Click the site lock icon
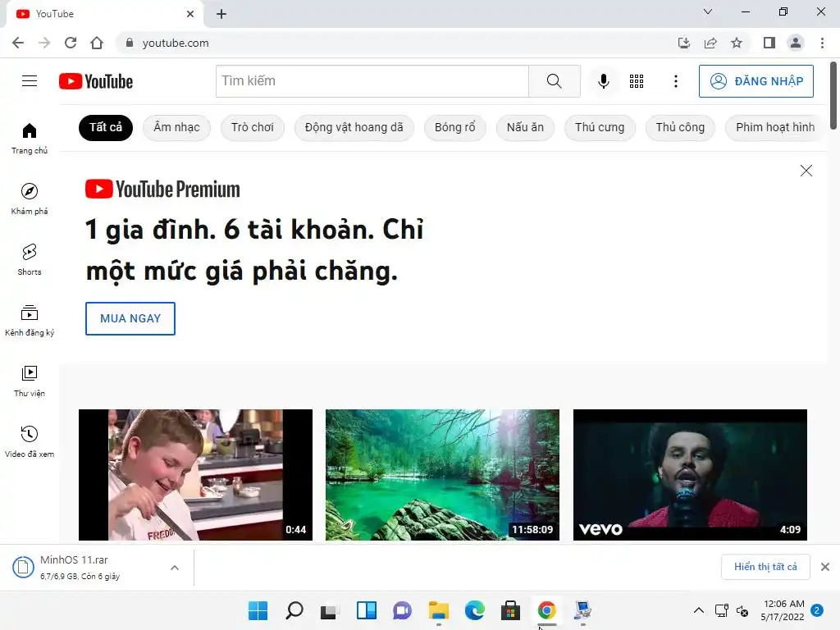 (129, 43)
